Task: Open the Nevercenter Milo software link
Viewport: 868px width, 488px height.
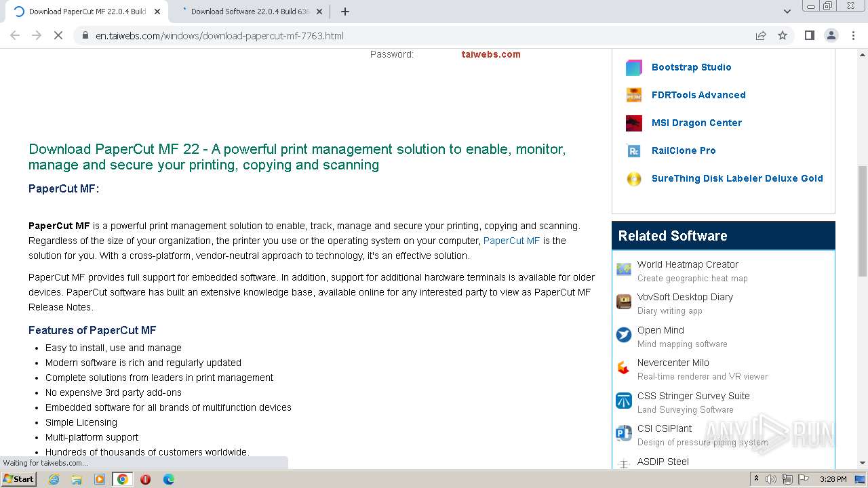Action: point(673,363)
